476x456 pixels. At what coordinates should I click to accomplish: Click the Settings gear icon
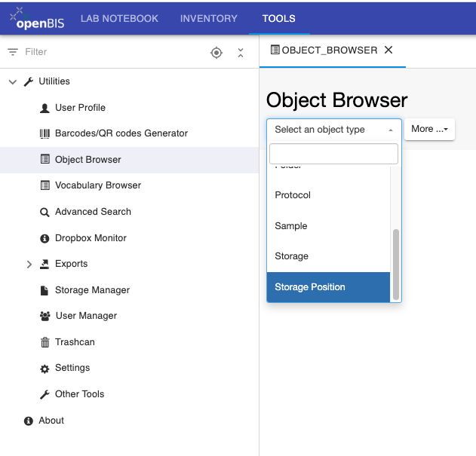(45, 369)
